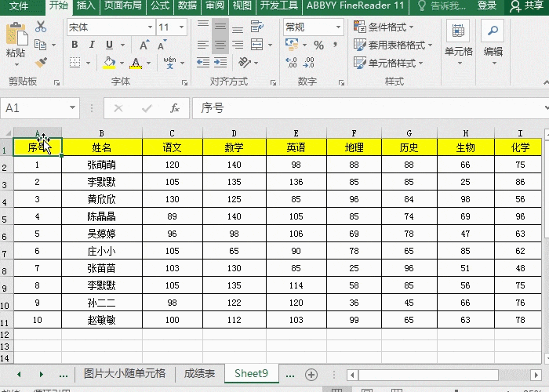Viewport: 549px width, 392px height.
Task: Toggle center horizontal alignment
Action: 220,45
